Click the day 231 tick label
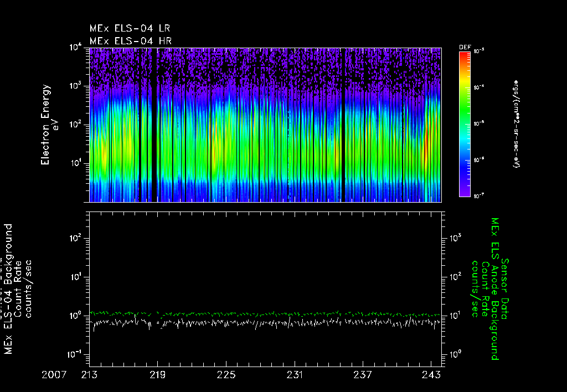This screenshot has width=567, height=392. 295,375
